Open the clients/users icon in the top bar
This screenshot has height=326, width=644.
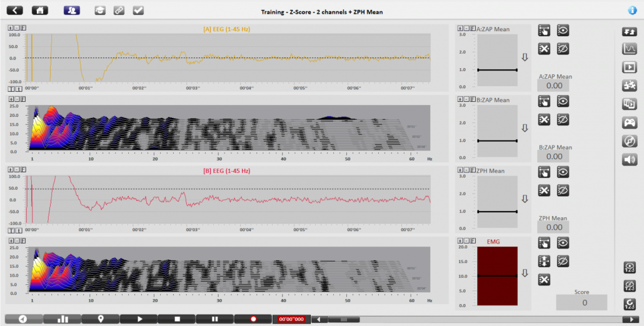(72, 10)
